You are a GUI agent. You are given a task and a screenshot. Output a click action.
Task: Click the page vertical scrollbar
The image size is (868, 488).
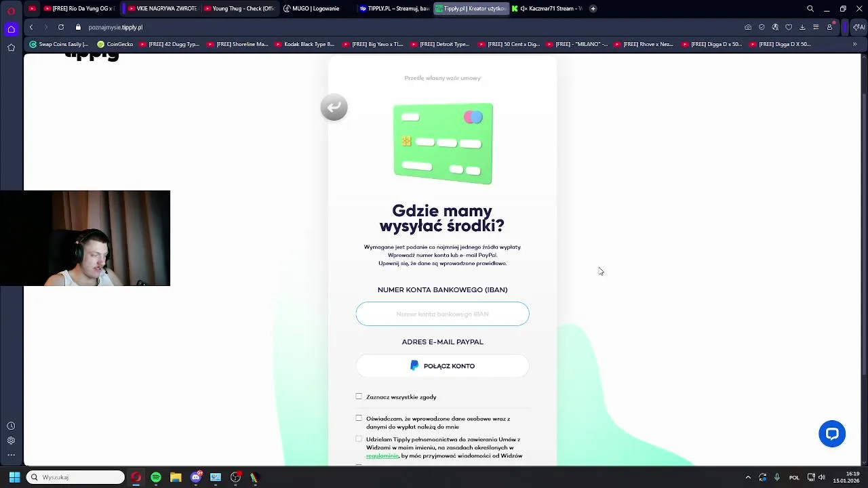pyautogui.click(x=864, y=234)
